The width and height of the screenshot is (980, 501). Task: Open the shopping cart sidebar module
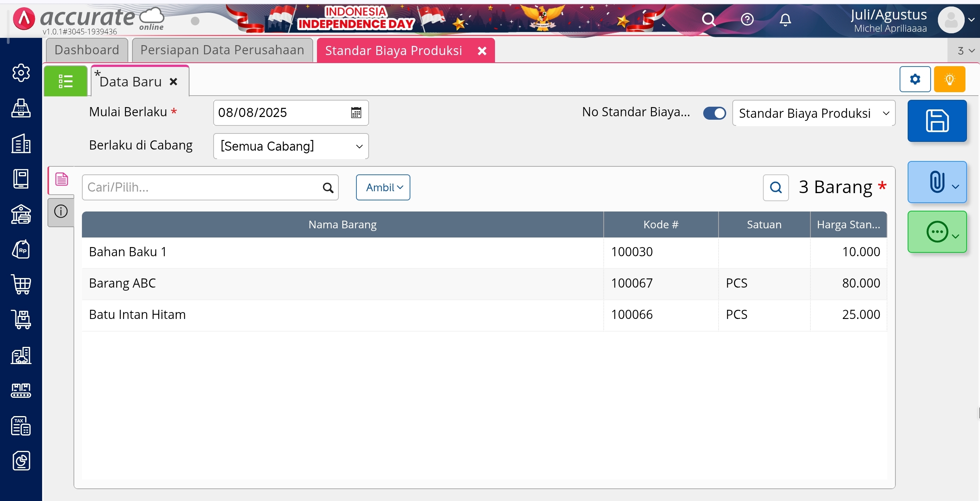(21, 285)
